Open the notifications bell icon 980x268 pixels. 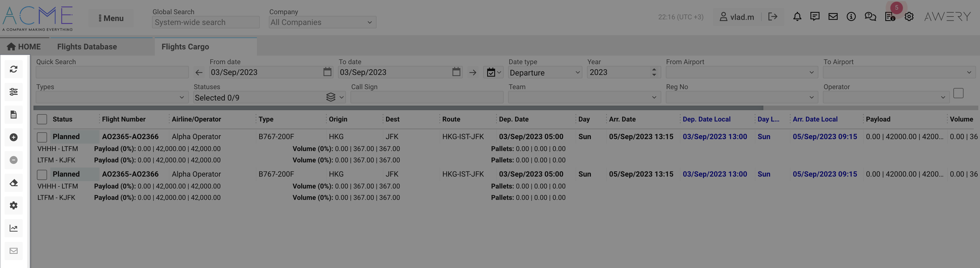pyautogui.click(x=797, y=17)
